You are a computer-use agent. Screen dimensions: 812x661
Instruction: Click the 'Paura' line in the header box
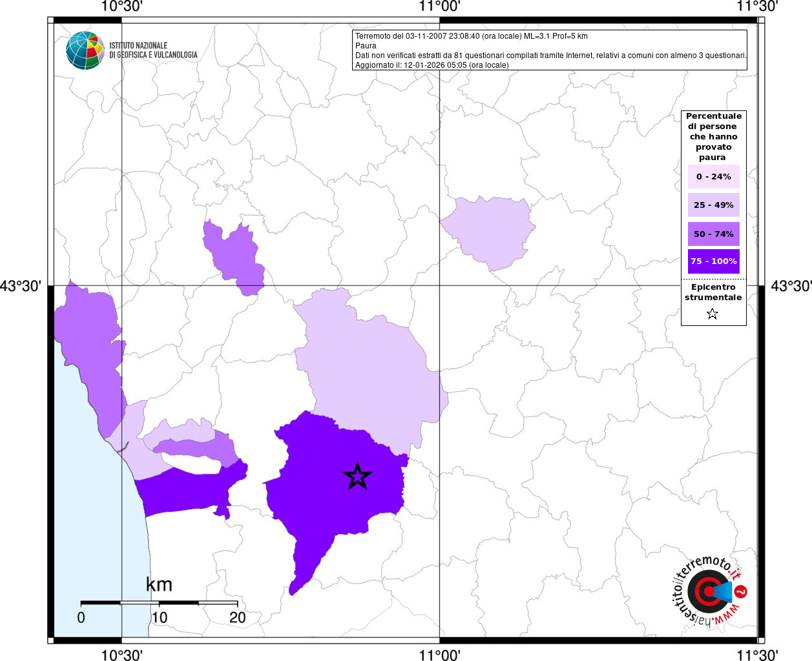pyautogui.click(x=366, y=46)
